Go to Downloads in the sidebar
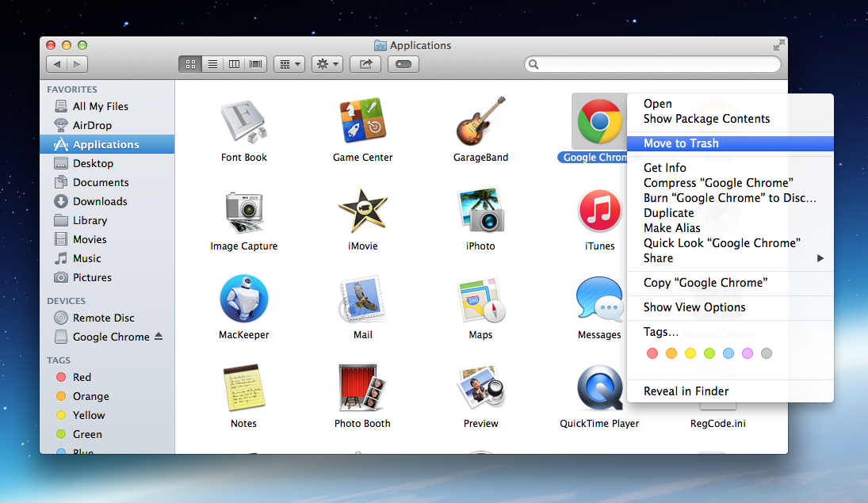This screenshot has height=503, width=868. 100,201
